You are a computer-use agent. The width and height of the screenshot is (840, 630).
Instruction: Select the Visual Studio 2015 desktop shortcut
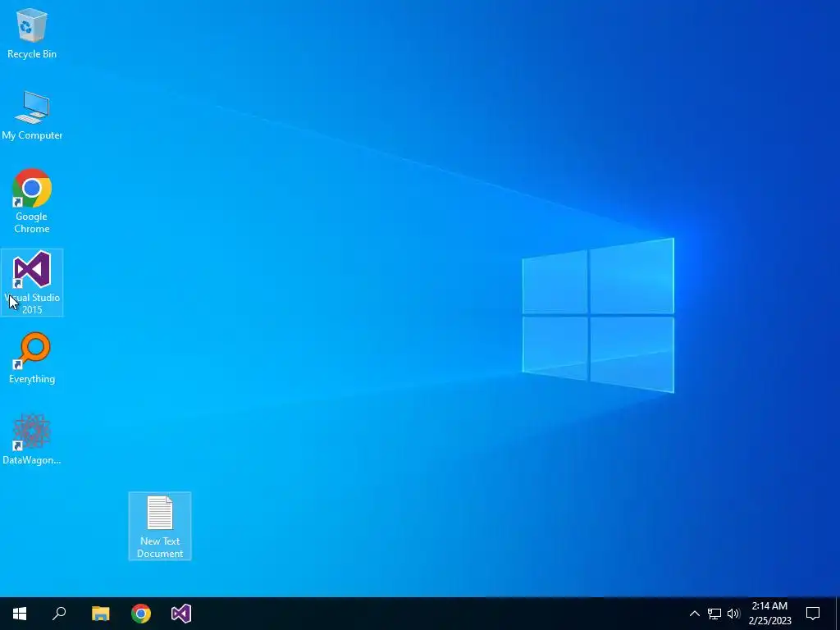coord(32,282)
